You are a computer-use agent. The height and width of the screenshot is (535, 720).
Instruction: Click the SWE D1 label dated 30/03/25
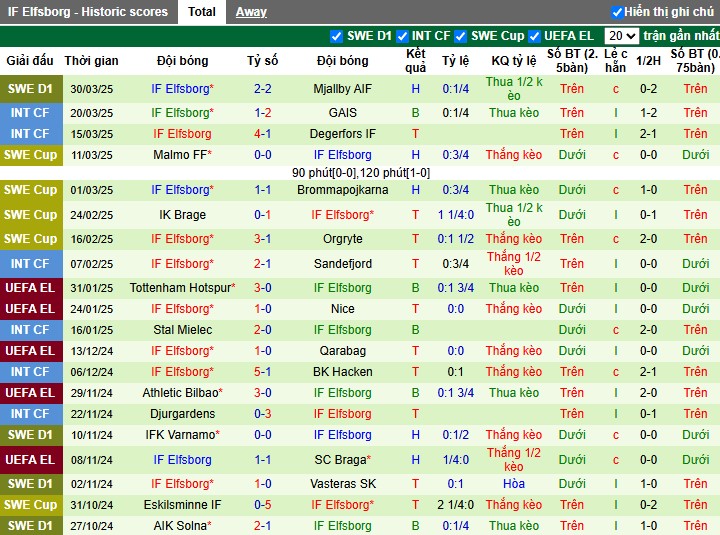pos(31,89)
